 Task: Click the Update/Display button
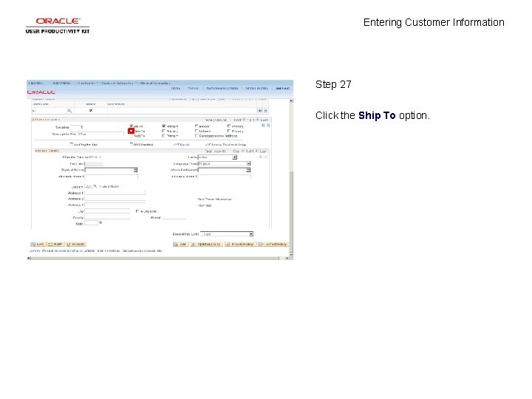pos(206,245)
